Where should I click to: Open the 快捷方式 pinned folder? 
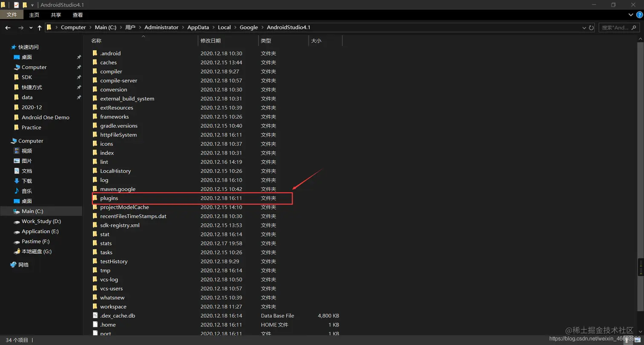[x=32, y=87]
